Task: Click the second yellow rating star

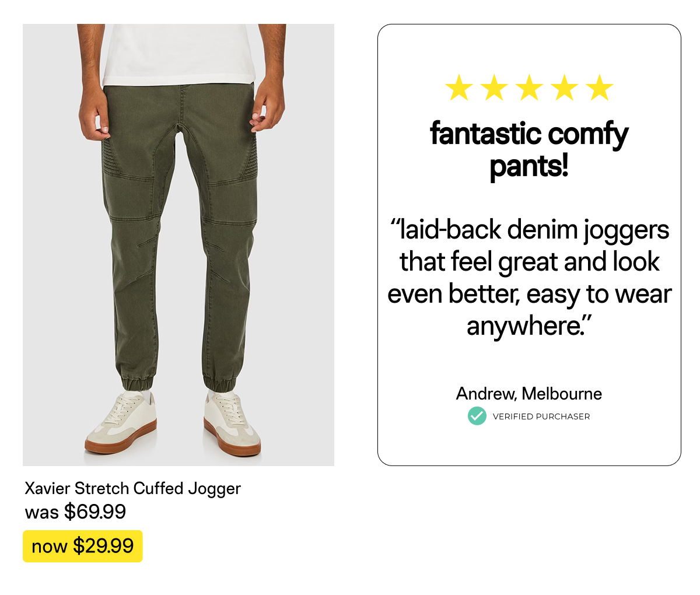Action: (x=494, y=87)
